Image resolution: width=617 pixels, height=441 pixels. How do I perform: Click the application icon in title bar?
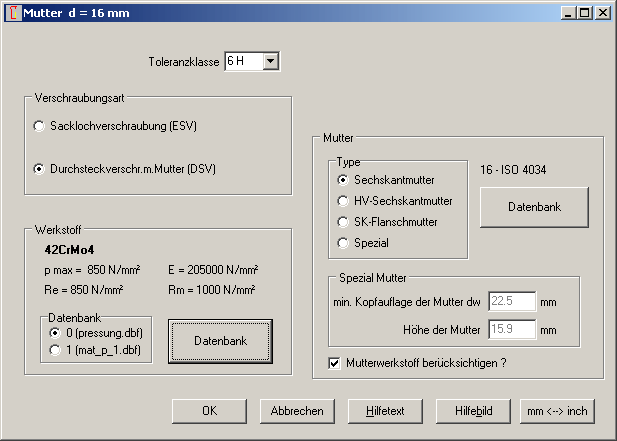click(x=11, y=12)
